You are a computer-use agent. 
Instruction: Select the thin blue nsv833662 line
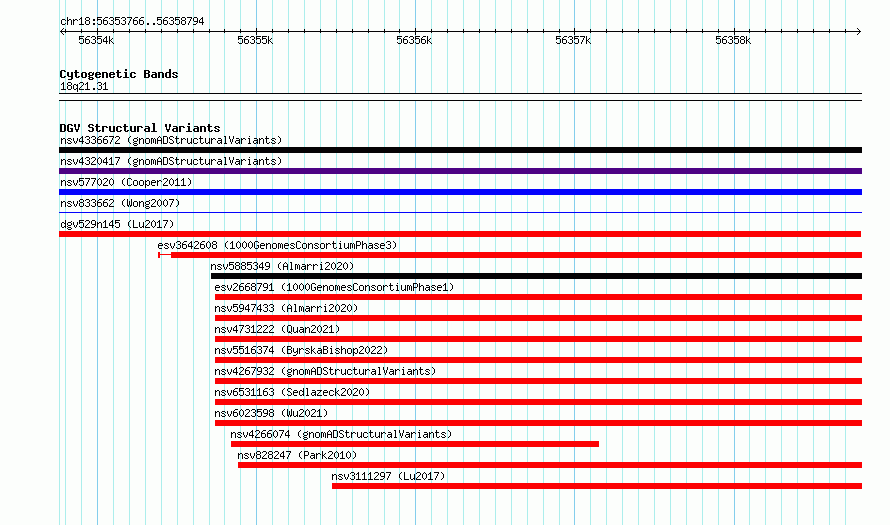460,213
